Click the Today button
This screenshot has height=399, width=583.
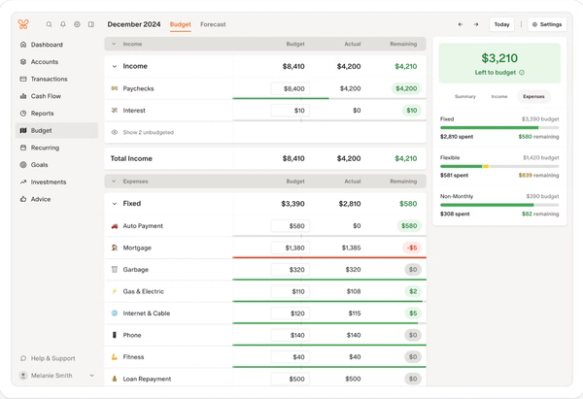coord(502,25)
